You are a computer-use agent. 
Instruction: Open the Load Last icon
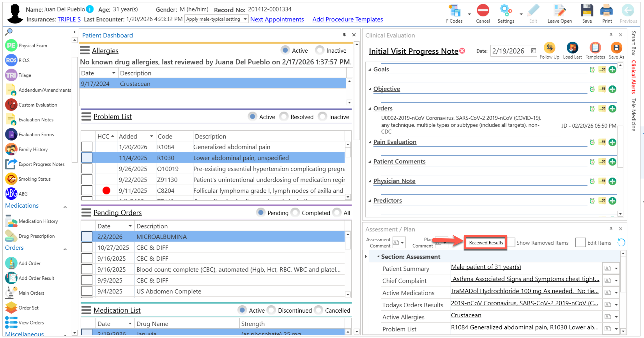click(572, 48)
